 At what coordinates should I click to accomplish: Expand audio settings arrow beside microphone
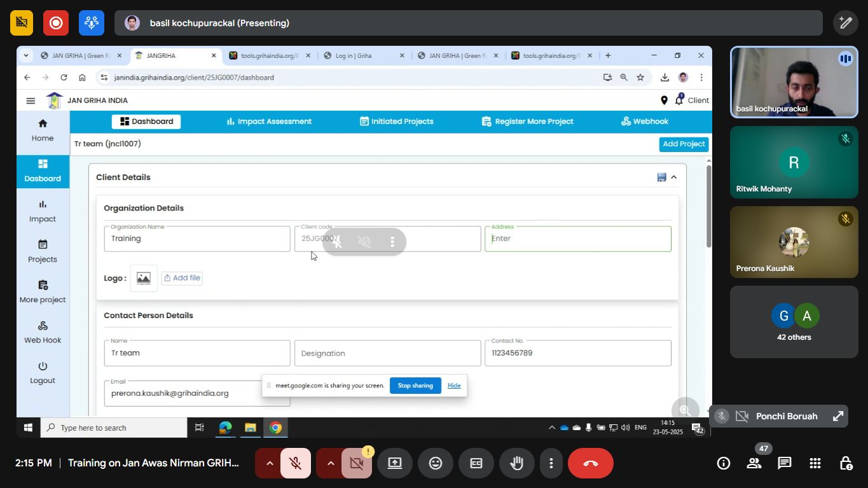(270, 463)
